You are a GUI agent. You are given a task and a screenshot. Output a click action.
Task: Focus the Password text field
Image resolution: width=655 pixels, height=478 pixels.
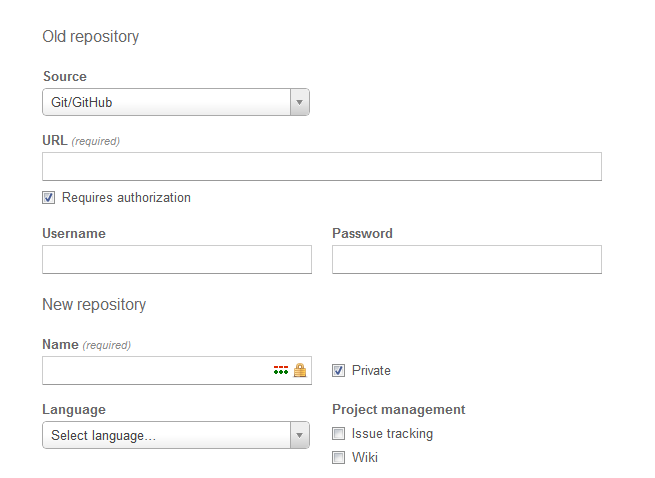click(467, 259)
